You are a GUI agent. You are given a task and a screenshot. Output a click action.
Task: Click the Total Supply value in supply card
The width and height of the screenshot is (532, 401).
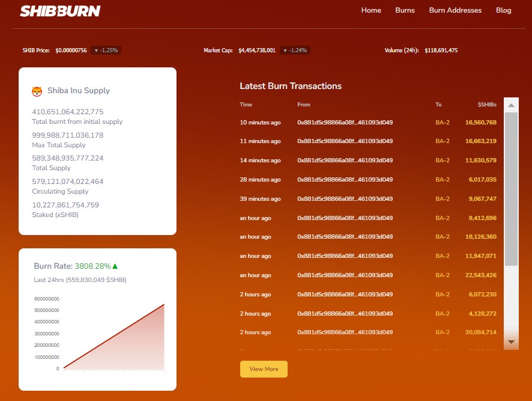68,158
